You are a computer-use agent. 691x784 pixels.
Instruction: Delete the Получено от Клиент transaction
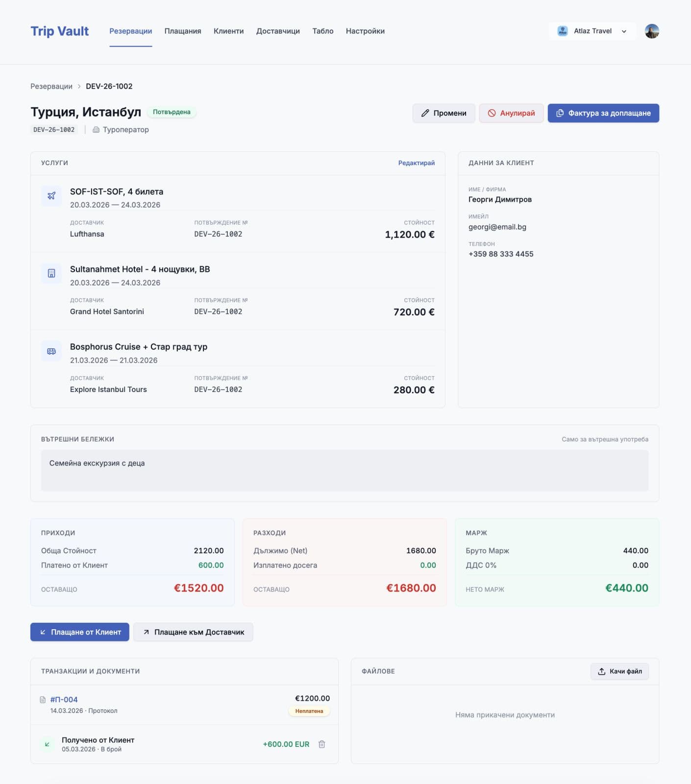[x=322, y=744]
